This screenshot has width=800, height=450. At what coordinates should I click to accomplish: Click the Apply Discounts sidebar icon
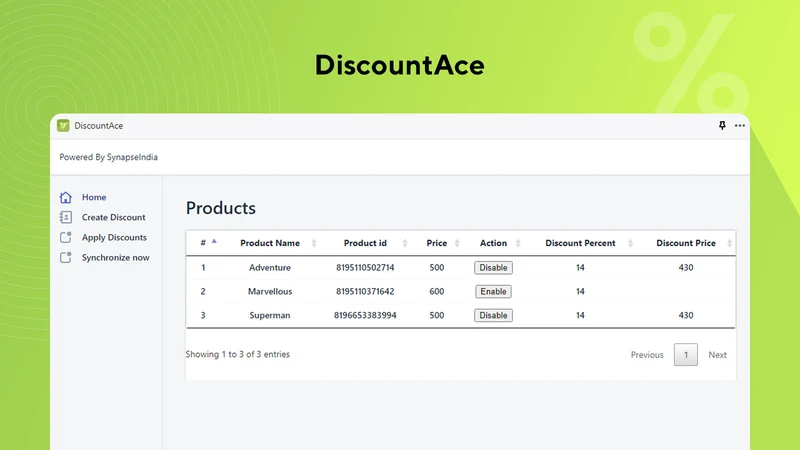tap(66, 237)
